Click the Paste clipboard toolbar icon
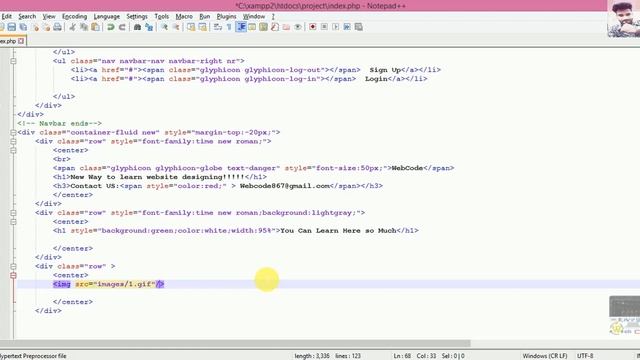 click(95, 27)
